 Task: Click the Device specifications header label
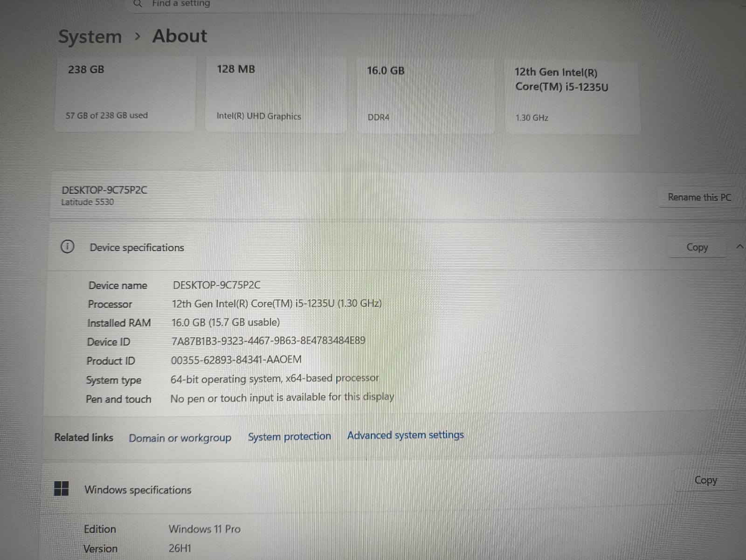point(137,248)
